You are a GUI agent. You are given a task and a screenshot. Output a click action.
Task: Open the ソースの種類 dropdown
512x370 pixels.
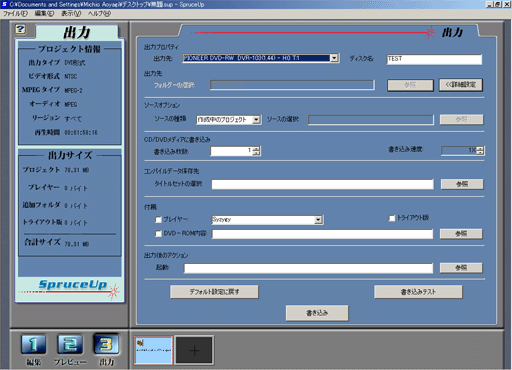coord(256,120)
